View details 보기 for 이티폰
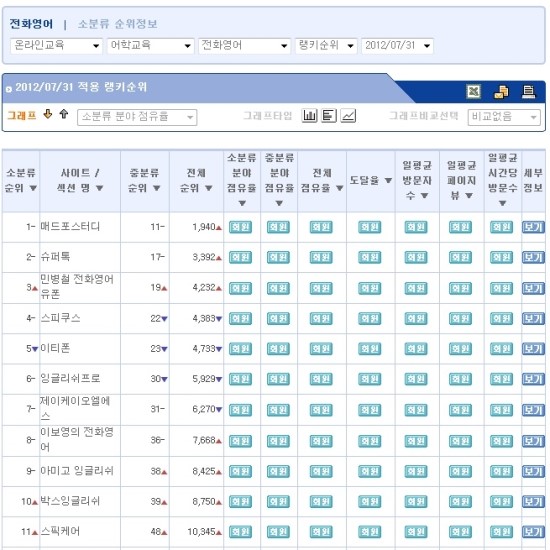The image size is (550, 550). pyautogui.click(x=533, y=349)
